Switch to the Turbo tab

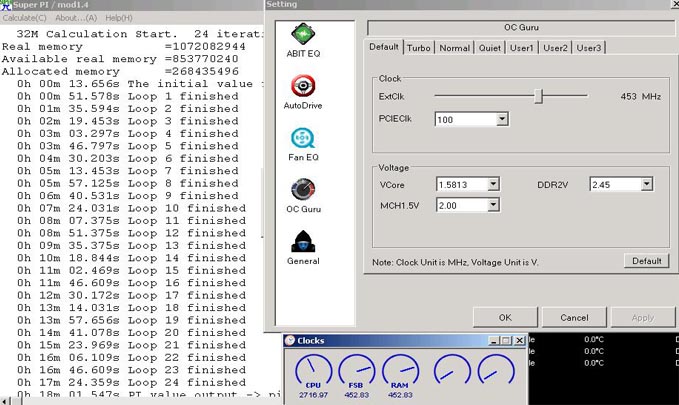click(x=419, y=48)
